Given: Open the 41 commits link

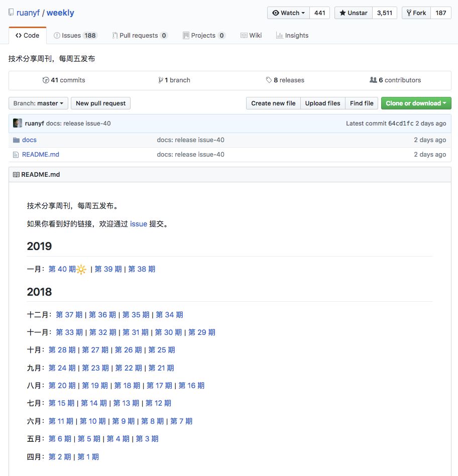Looking at the screenshot, I should tap(64, 80).
